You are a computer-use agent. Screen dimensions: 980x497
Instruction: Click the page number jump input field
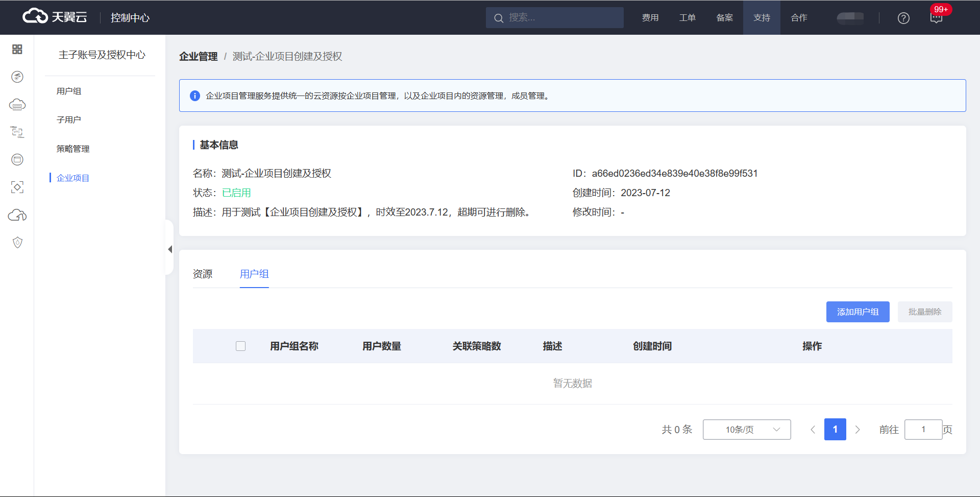coord(923,430)
